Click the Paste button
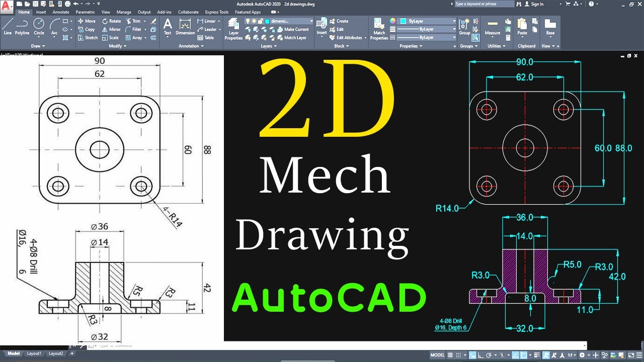 coord(522,27)
